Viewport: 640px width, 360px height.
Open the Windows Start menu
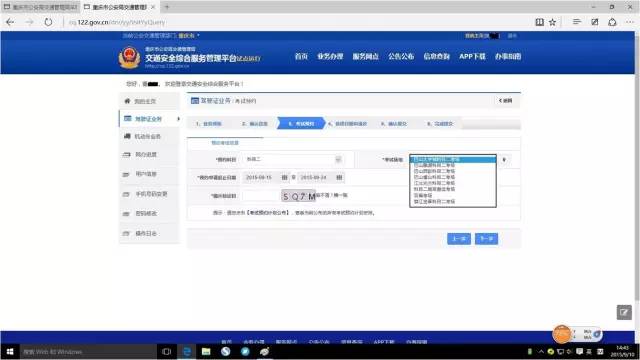coord(10,351)
